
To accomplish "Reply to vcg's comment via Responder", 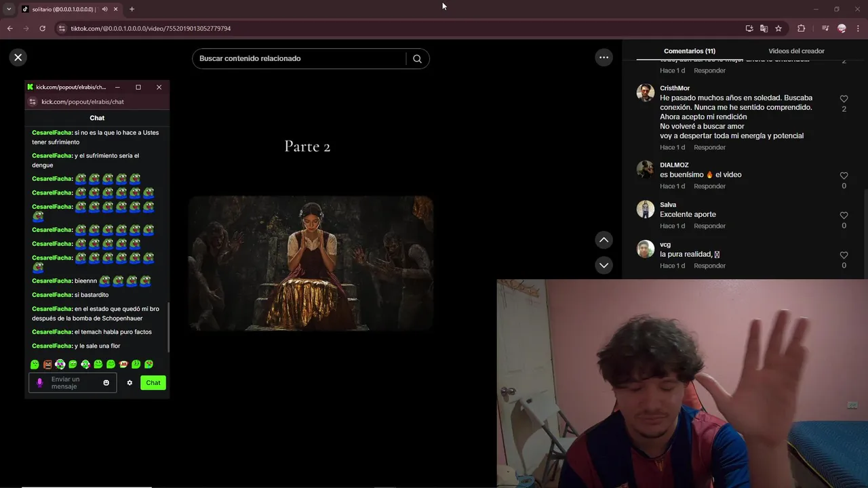I will pos(709,266).
